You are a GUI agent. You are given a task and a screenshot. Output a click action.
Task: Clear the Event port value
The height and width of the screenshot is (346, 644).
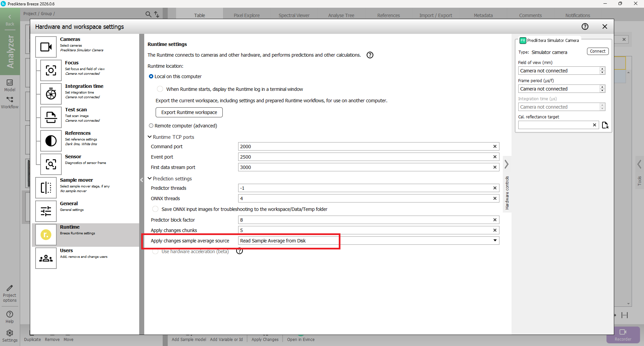tap(495, 157)
